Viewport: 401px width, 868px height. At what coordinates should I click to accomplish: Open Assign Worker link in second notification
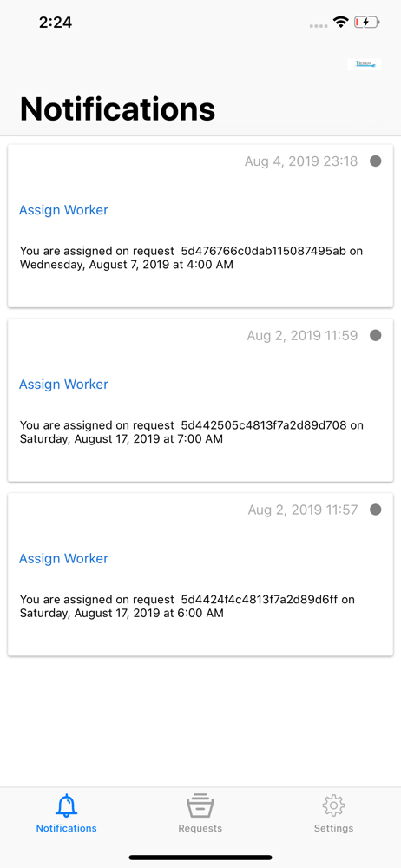pos(63,385)
